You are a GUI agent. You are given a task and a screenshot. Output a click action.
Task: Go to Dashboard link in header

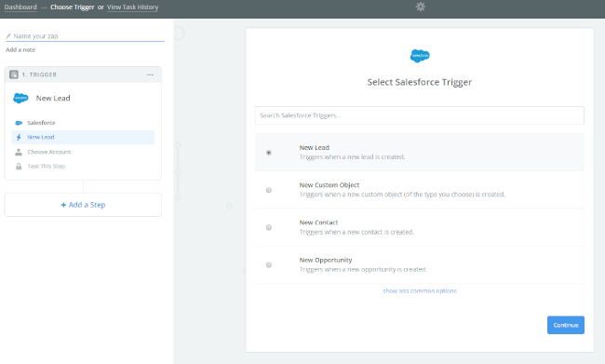[20, 7]
